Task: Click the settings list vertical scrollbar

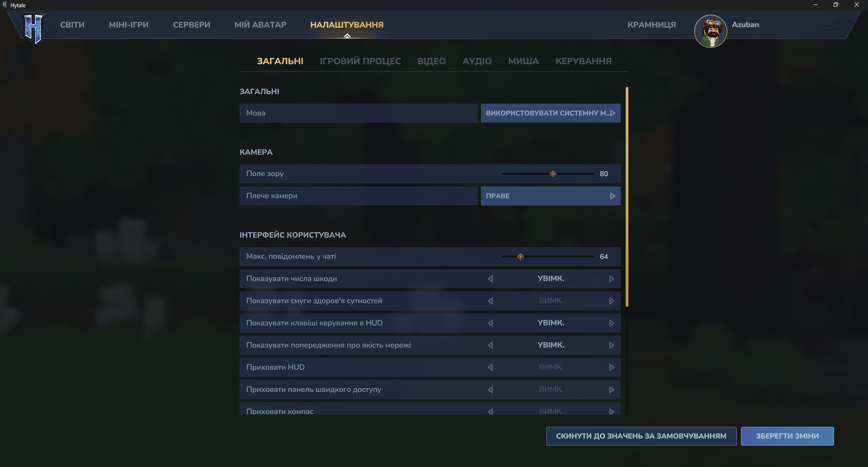Action: 627,197
